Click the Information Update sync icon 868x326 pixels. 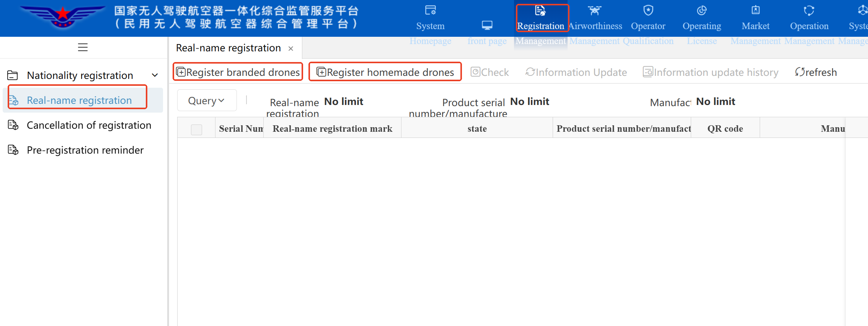[x=530, y=72]
